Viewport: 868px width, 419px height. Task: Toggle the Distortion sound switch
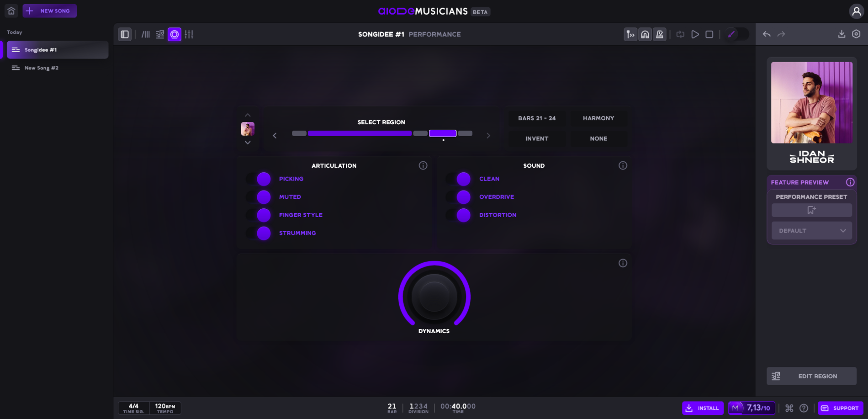click(459, 215)
